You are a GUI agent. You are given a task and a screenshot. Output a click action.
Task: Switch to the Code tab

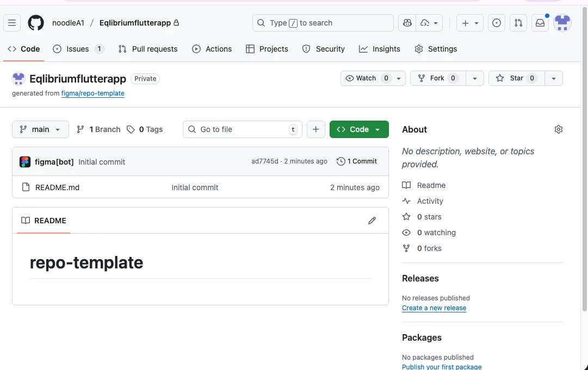pyautogui.click(x=23, y=49)
